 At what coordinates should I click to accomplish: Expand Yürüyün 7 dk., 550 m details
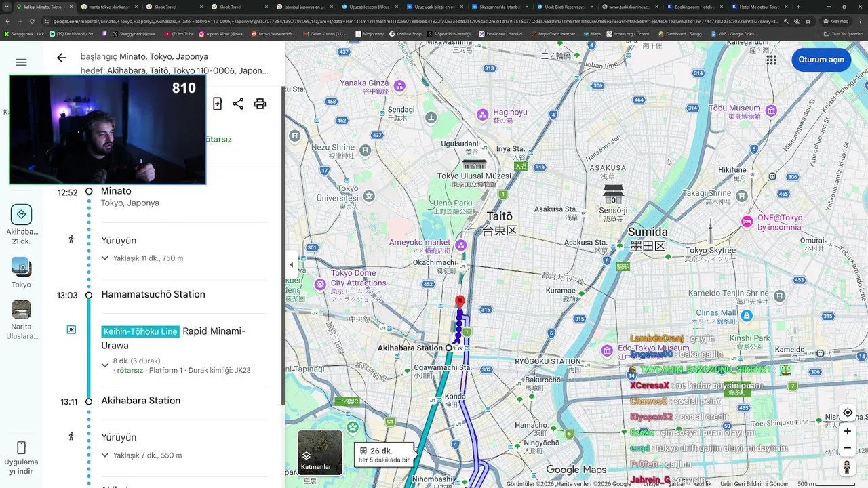pyautogui.click(x=105, y=455)
